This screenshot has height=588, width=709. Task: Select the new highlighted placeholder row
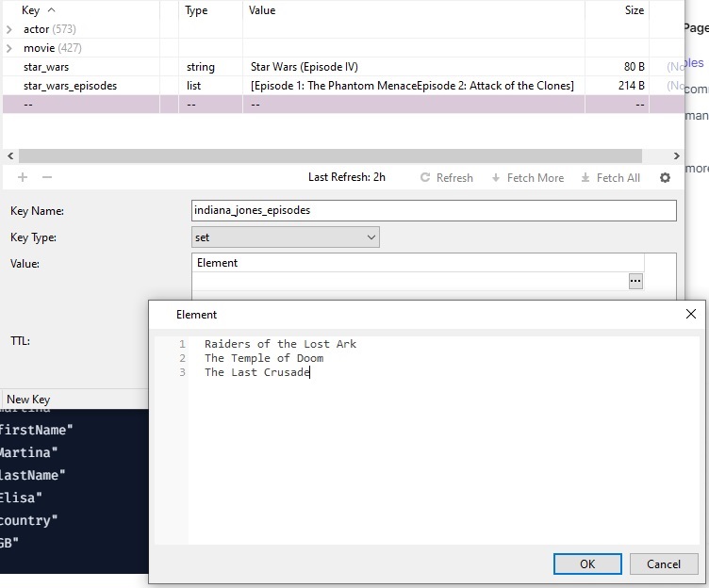coord(343,105)
